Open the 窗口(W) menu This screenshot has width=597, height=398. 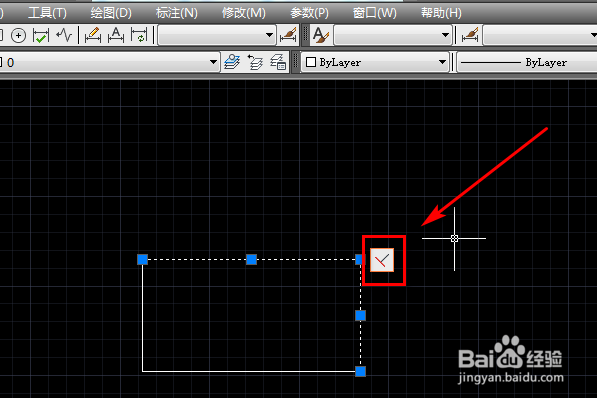point(375,13)
